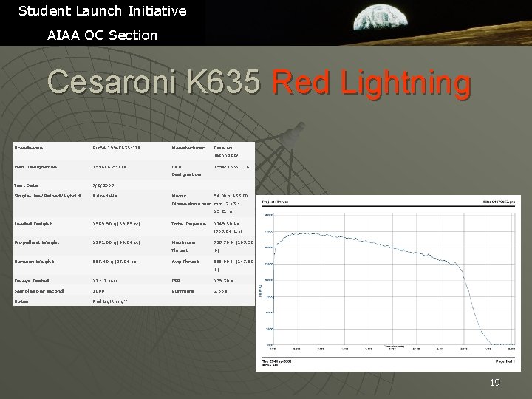The height and width of the screenshot is (399, 532).
Task: Click the 'Notes' label in the table
Action: 21,301
